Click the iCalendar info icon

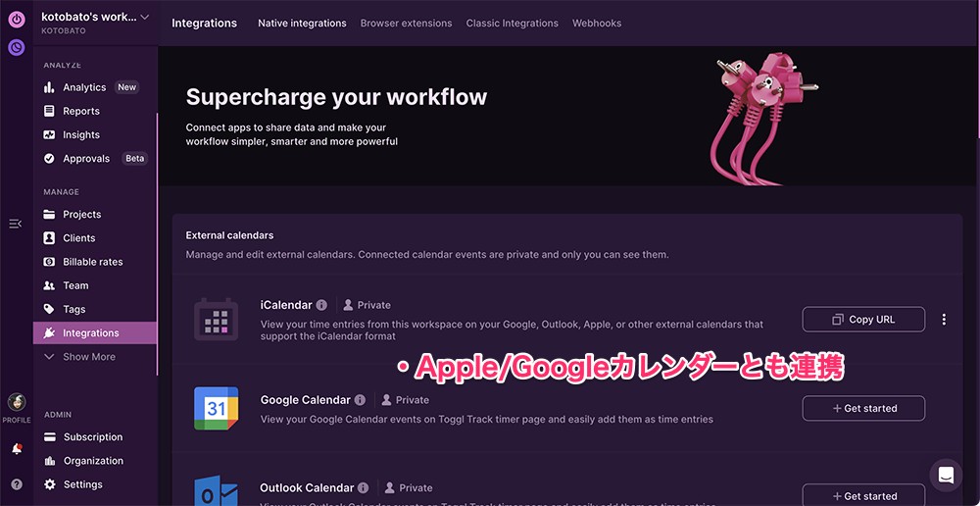321,305
